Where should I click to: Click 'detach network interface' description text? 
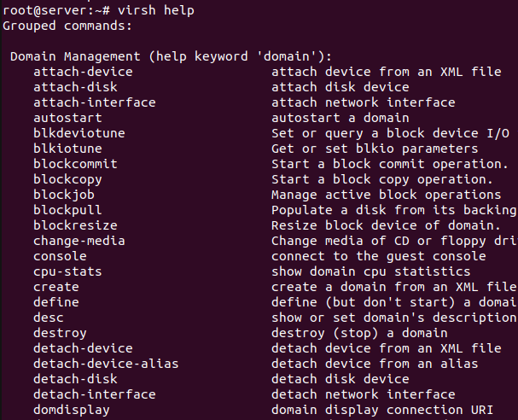click(x=364, y=394)
